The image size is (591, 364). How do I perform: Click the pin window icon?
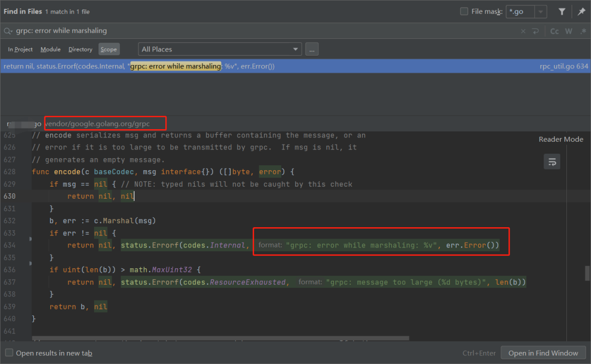[581, 11]
